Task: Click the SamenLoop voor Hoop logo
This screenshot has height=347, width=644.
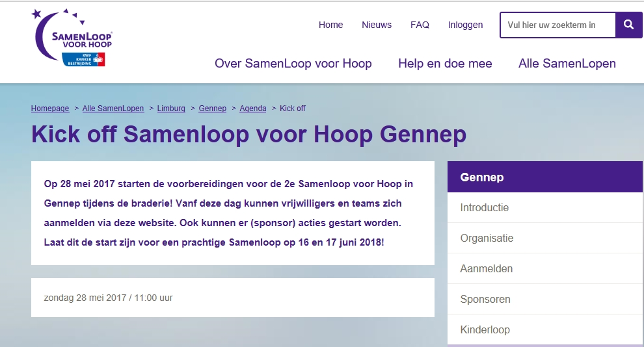Action: click(72, 38)
